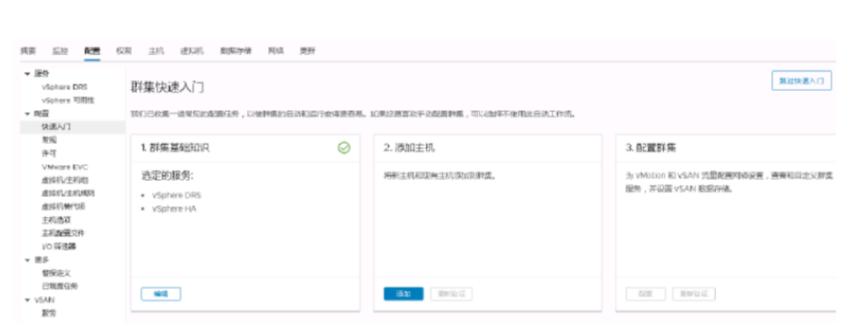This screenshot has height=323, width=868.
Task: Open the 网络 (Networks) tab
Action: 276,51
